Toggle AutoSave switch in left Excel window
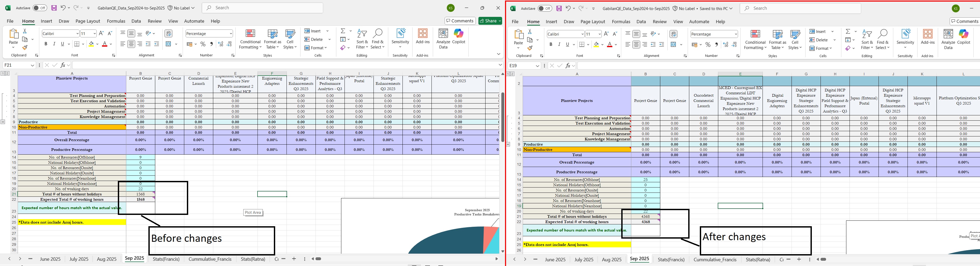Image resolution: width=980 pixels, height=266 pixels. [40, 8]
